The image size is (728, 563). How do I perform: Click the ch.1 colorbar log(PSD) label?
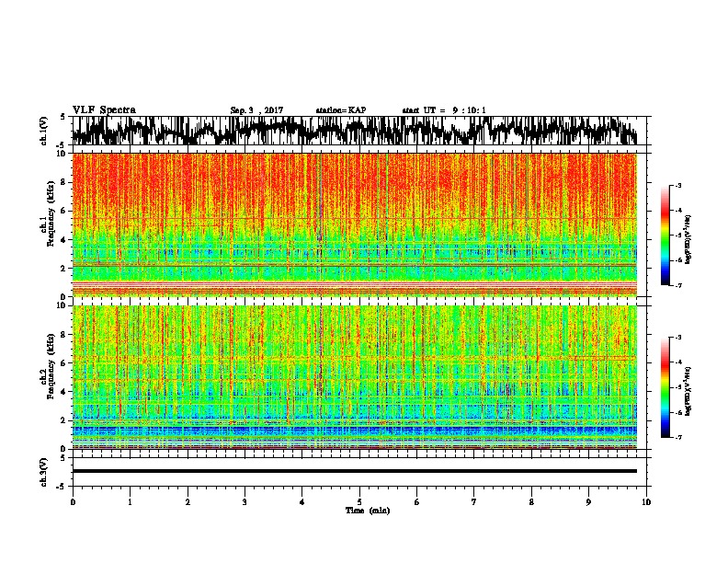[x=688, y=239]
